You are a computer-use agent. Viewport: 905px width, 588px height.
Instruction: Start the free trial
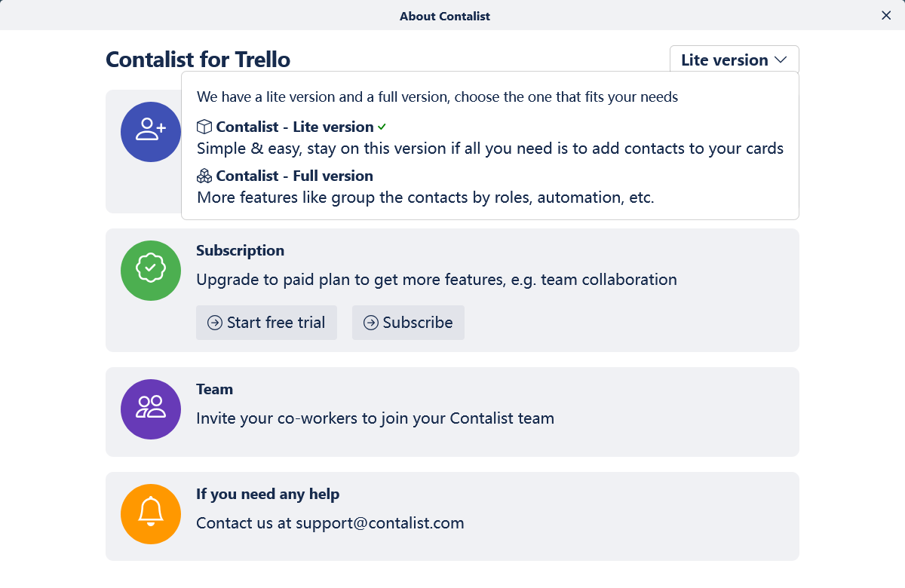coord(266,323)
